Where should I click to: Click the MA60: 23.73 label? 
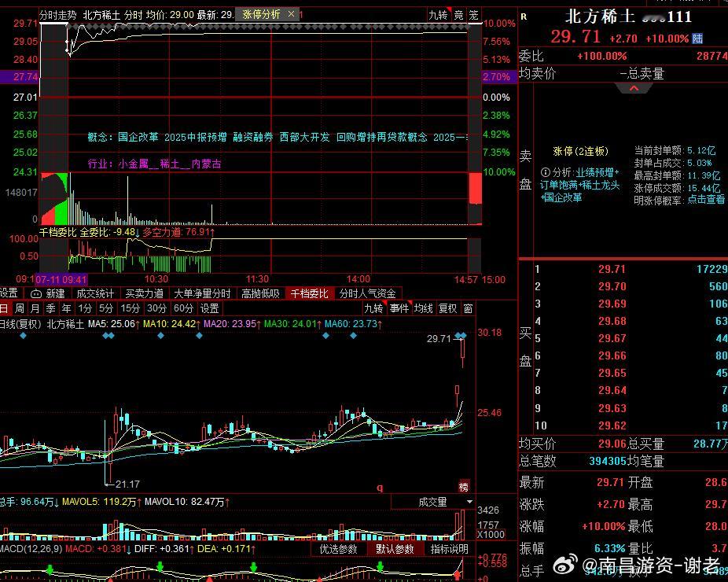point(353,324)
